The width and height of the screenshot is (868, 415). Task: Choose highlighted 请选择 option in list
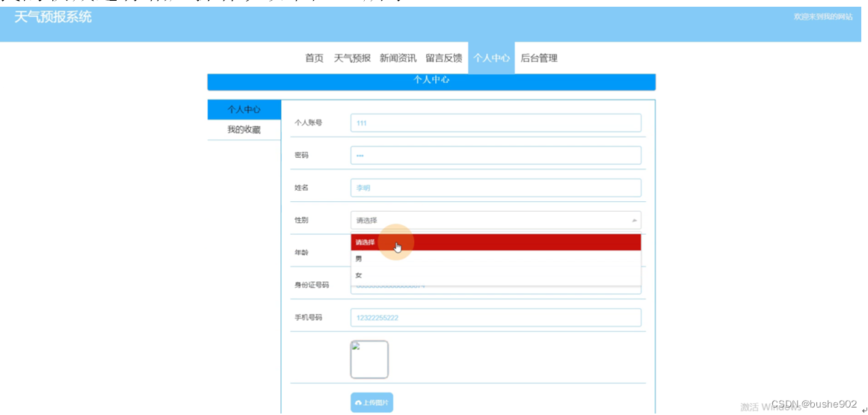(x=496, y=242)
